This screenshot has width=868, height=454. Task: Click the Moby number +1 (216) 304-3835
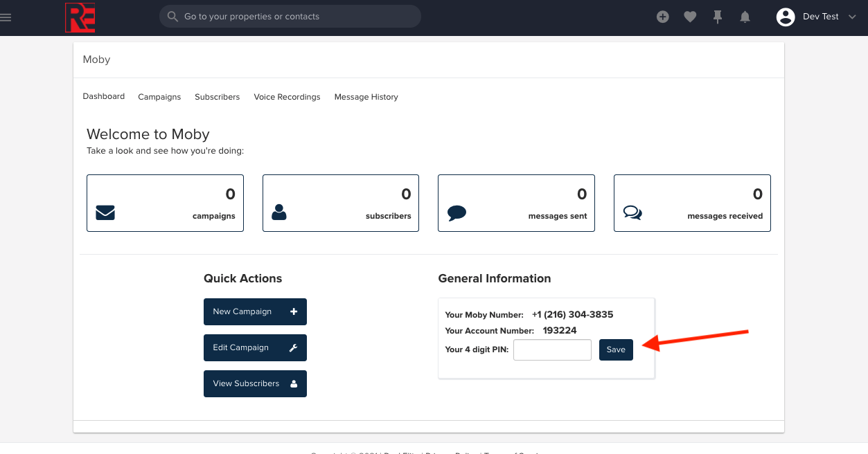point(573,314)
